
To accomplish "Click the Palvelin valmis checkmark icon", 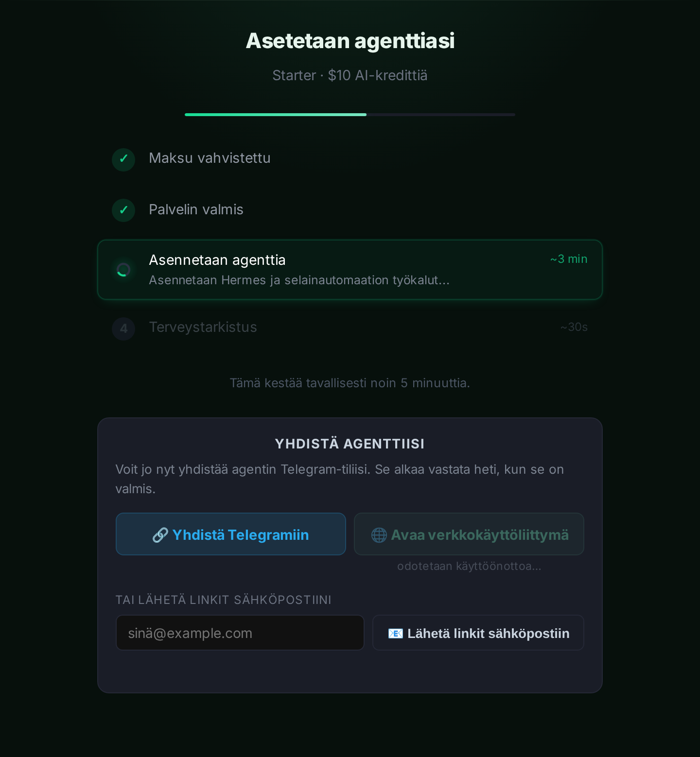I will pyautogui.click(x=123, y=210).
